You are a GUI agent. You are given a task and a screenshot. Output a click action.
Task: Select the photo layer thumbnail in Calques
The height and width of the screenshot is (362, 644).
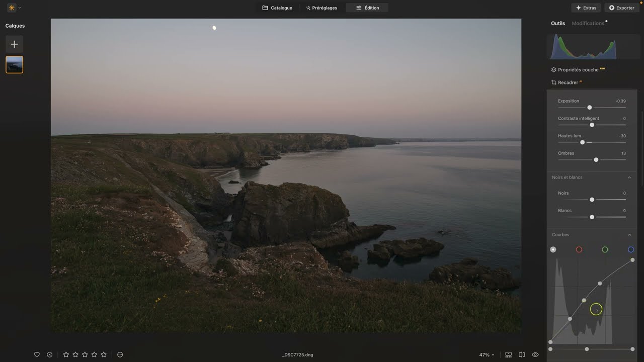(x=14, y=65)
